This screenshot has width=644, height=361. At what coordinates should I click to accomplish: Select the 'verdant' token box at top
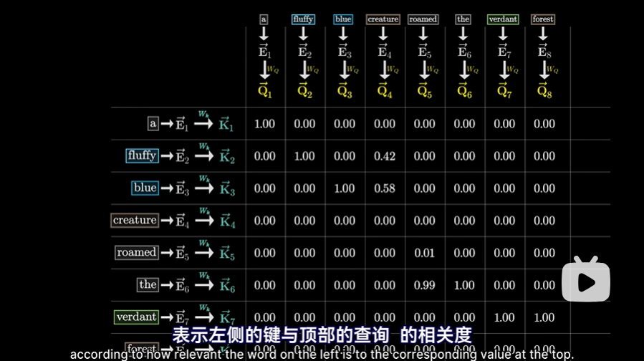(503, 19)
